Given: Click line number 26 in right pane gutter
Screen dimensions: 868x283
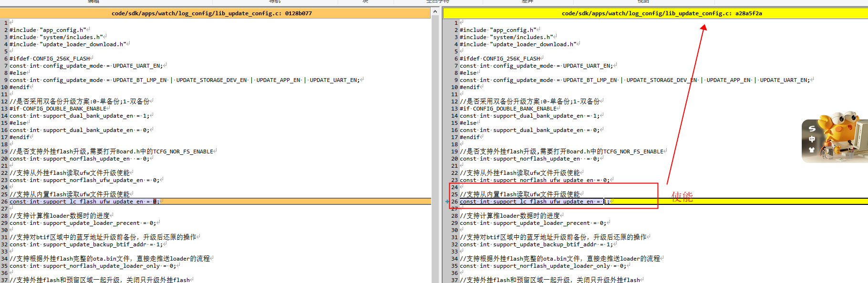Looking at the screenshot, I should pyautogui.click(x=455, y=202).
